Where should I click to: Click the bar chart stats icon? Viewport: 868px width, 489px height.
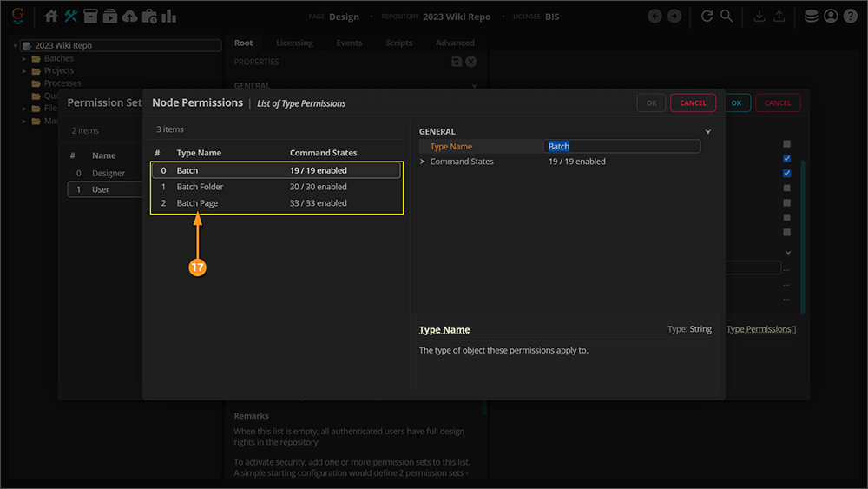[168, 17]
